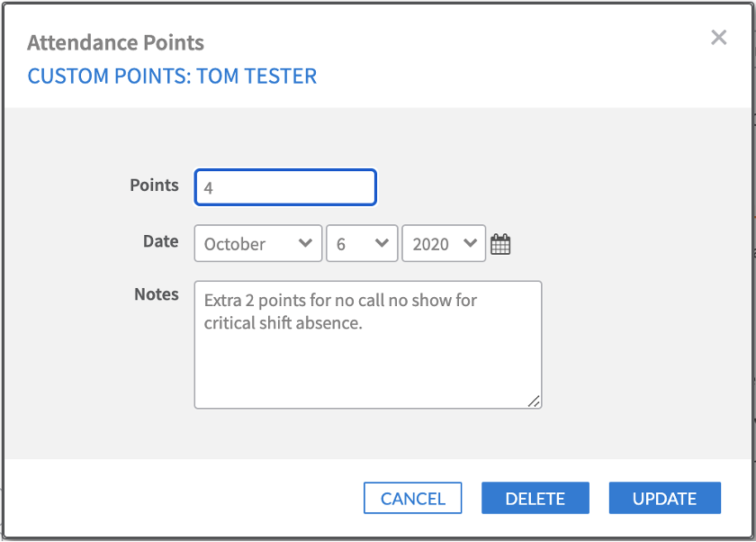This screenshot has height=542, width=756.
Task: Open the 2020 year dropdown
Action: (444, 243)
